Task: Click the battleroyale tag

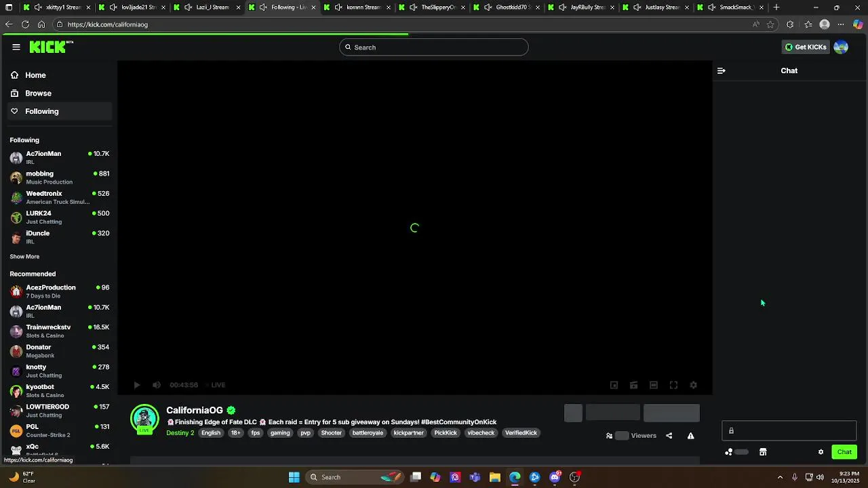Action: pos(368,433)
